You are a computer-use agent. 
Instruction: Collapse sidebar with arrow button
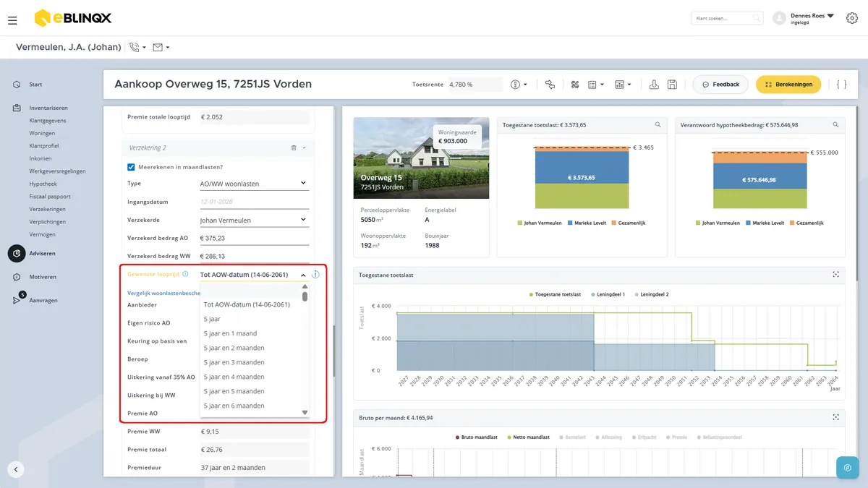coord(16,469)
